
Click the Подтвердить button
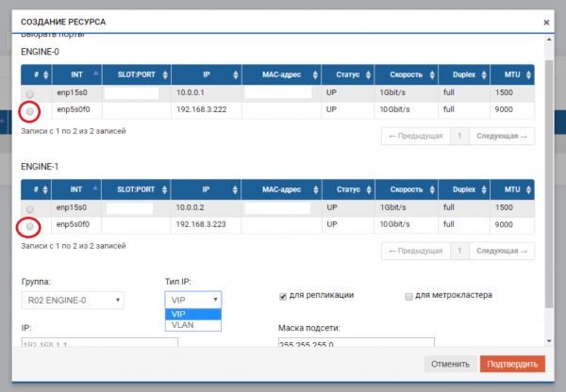511,364
